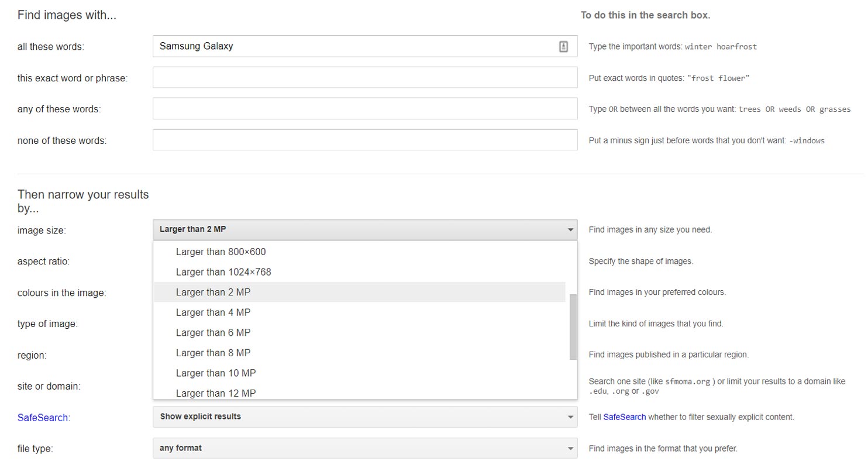Click the '"frost flower"' example text

718,78
